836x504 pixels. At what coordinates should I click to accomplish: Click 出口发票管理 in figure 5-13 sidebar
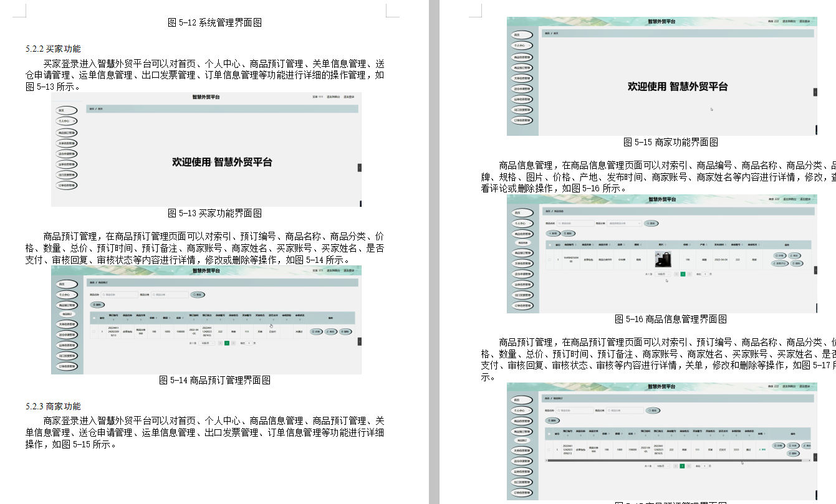[67, 174]
